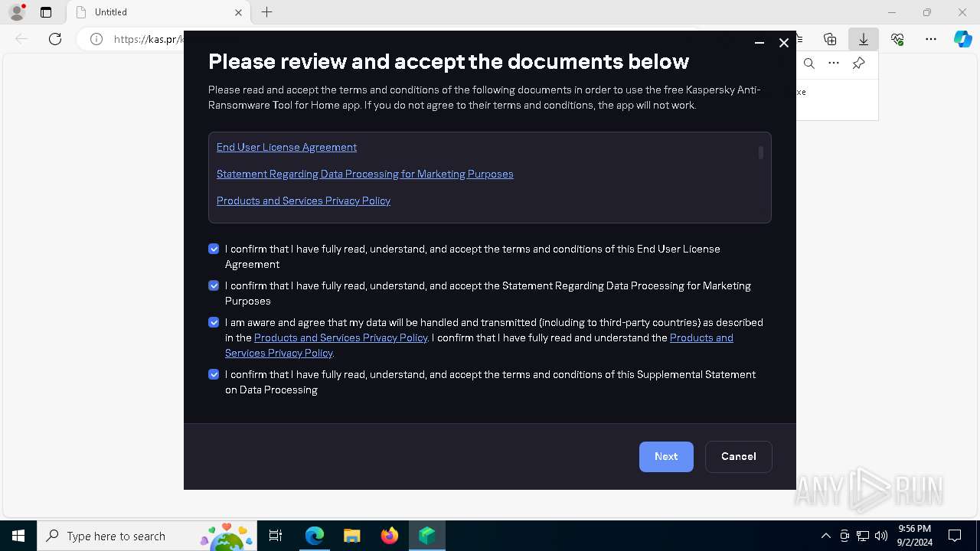Screen dimensions: 980x551
Task: Open End User License Agreement link
Action: (x=286, y=147)
